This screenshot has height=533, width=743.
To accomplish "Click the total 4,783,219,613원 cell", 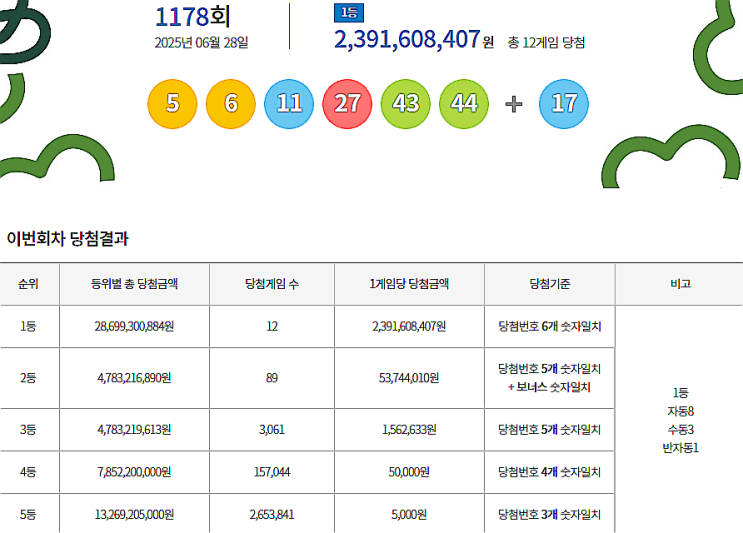I will (134, 430).
